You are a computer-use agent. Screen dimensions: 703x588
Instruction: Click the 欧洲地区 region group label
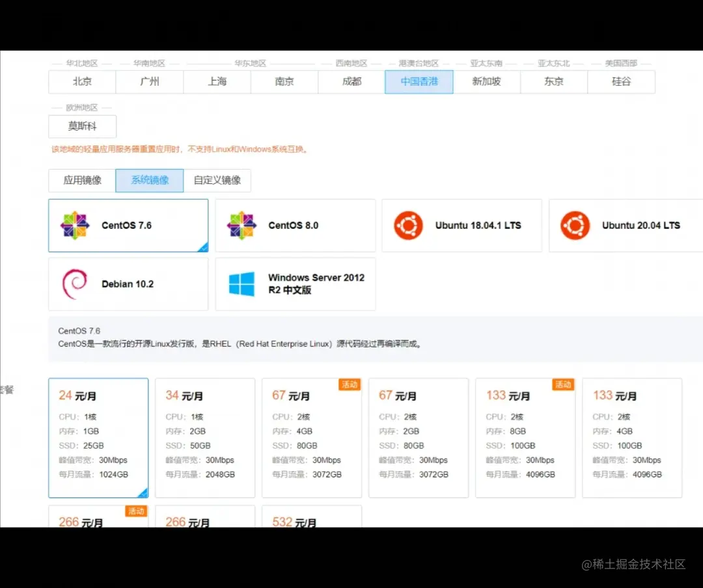point(81,107)
